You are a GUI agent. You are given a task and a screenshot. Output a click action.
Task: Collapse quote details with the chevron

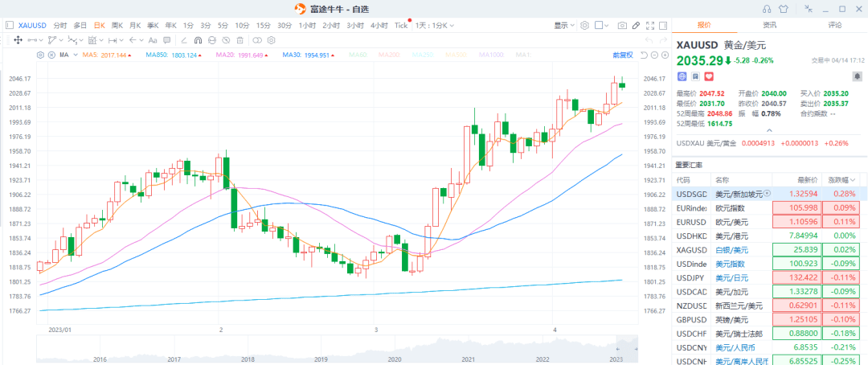[769, 130]
